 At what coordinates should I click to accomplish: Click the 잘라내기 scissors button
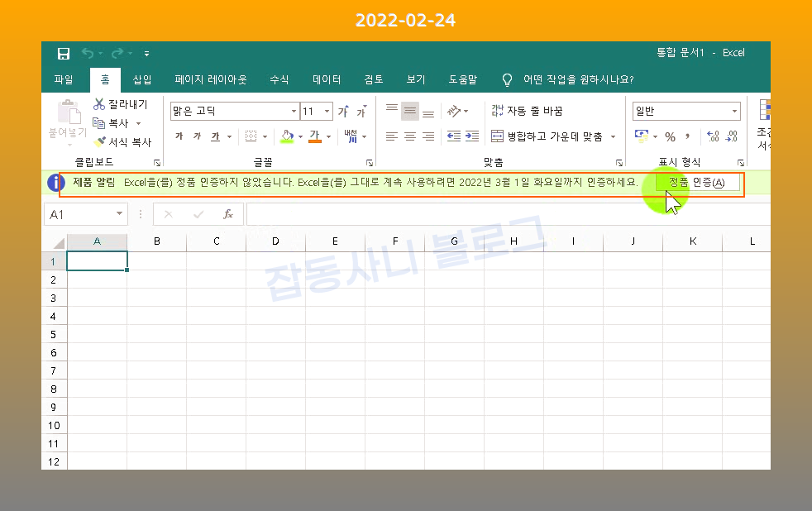point(120,104)
